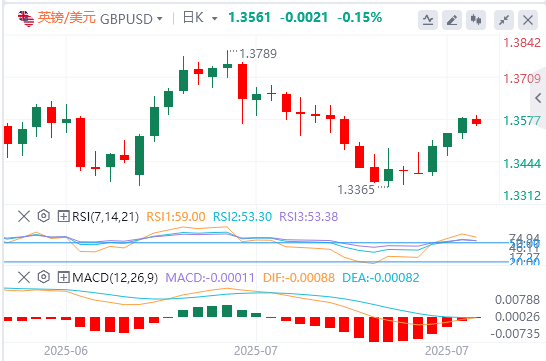
Task: Click the 1.3365 low price marker
Action: tap(356, 190)
